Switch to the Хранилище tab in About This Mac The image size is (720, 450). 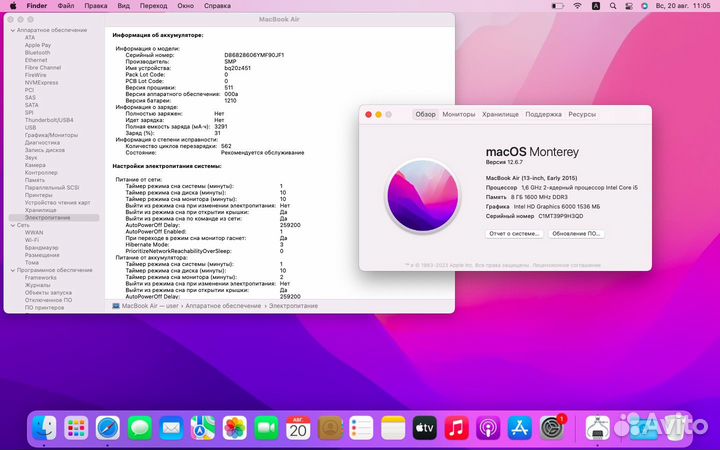coord(500,114)
